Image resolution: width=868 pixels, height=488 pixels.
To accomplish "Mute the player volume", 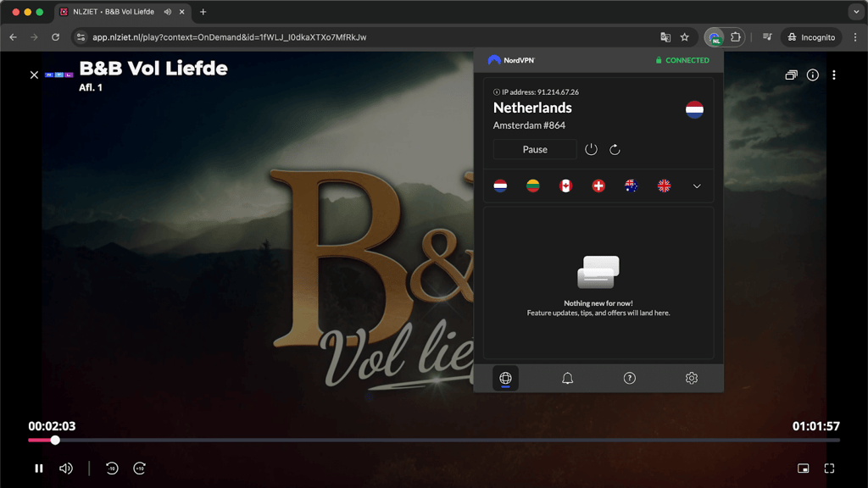I will coord(66,469).
